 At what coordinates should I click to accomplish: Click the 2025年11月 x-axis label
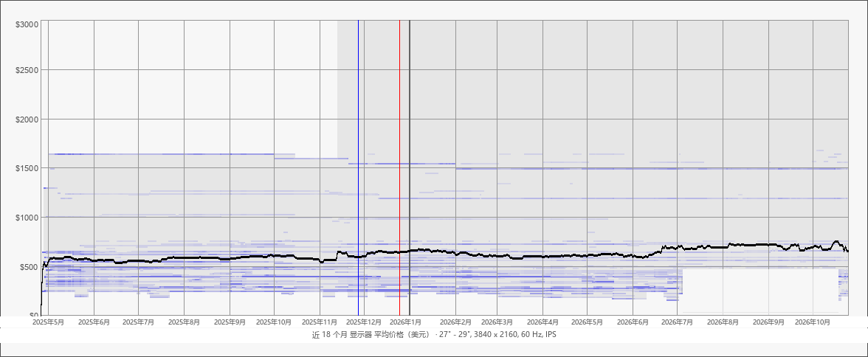[x=320, y=322]
